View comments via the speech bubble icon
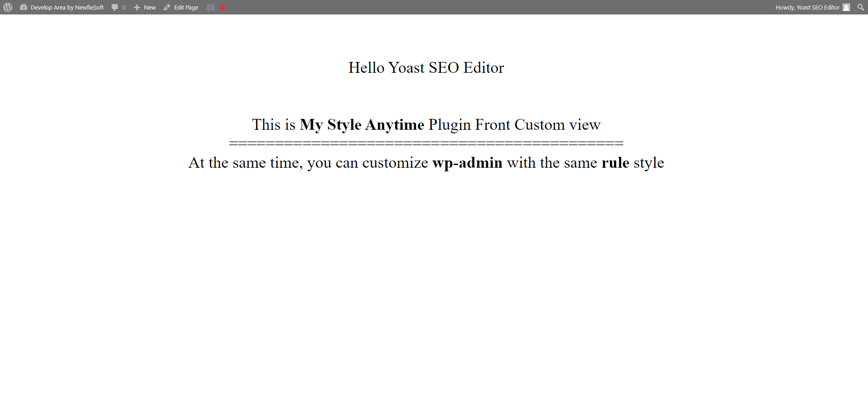 coord(118,7)
